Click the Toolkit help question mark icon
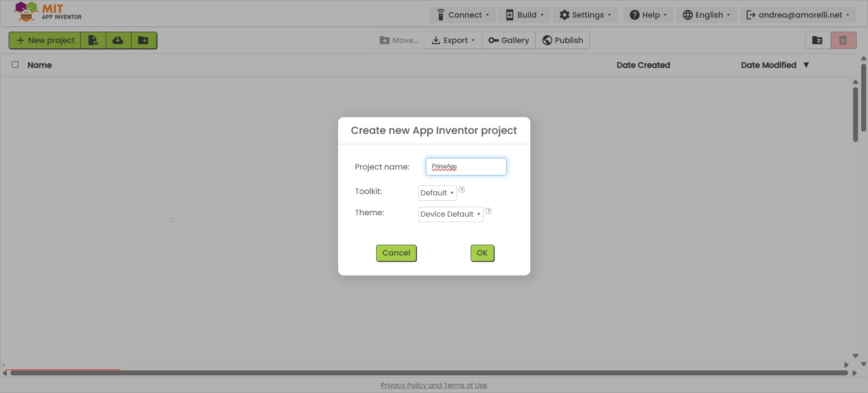This screenshot has height=393, width=868. (x=462, y=190)
